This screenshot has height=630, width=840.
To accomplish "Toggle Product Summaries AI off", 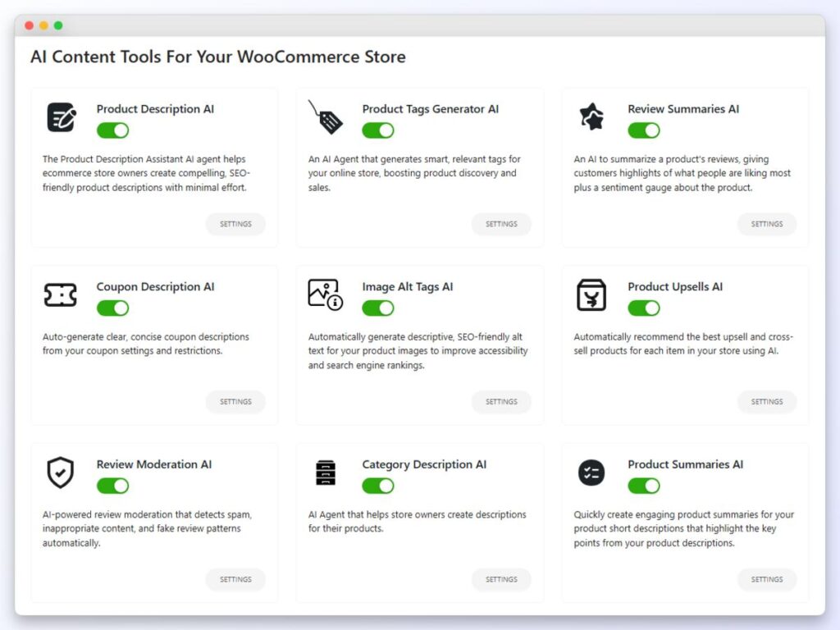I will pyautogui.click(x=644, y=486).
